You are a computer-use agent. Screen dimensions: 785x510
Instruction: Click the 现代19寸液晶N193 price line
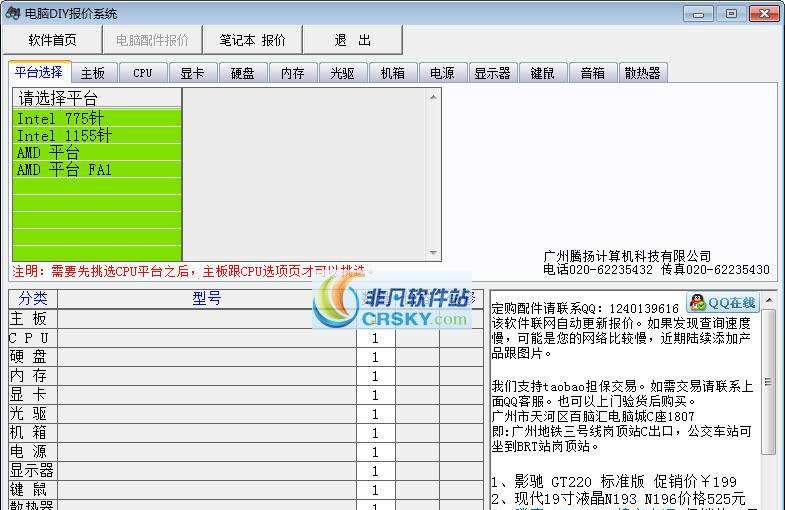pyautogui.click(x=618, y=498)
